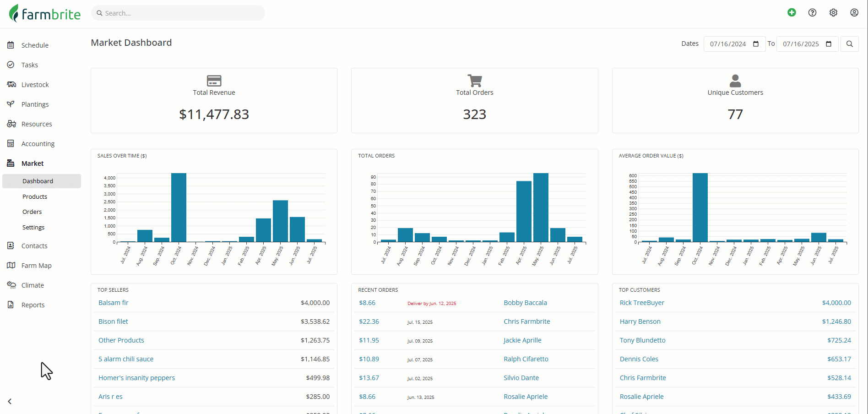Open Dennis Coles top customer link
The width and height of the screenshot is (868, 414).
(639, 359)
